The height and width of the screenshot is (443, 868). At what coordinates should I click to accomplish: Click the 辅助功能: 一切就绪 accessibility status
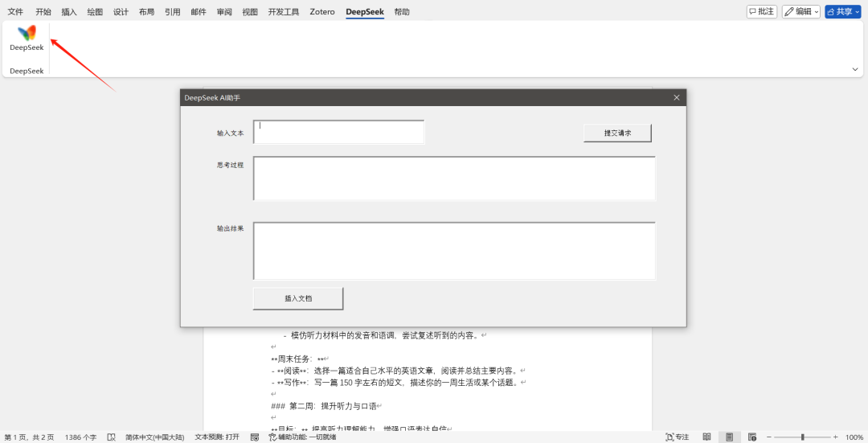(302, 437)
